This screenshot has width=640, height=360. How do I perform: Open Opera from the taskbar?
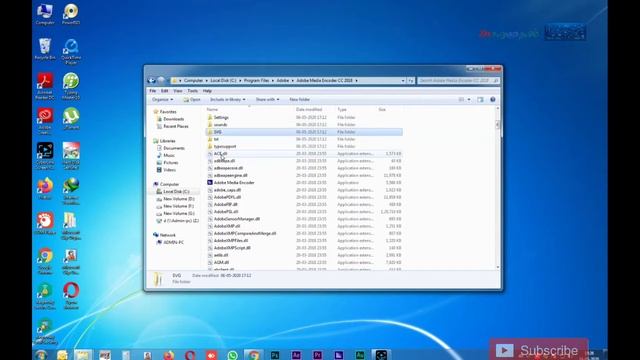[x=190, y=355]
